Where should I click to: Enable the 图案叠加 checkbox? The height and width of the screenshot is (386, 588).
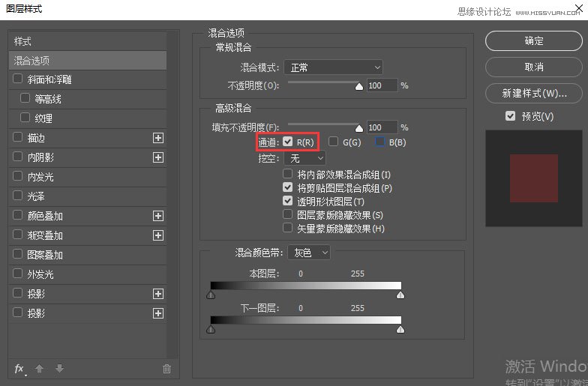coord(18,254)
